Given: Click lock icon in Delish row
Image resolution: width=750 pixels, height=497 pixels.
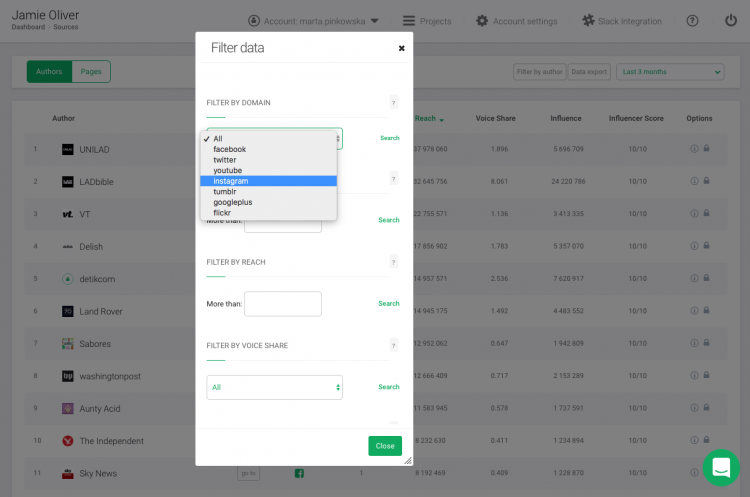Looking at the screenshot, I should [706, 245].
